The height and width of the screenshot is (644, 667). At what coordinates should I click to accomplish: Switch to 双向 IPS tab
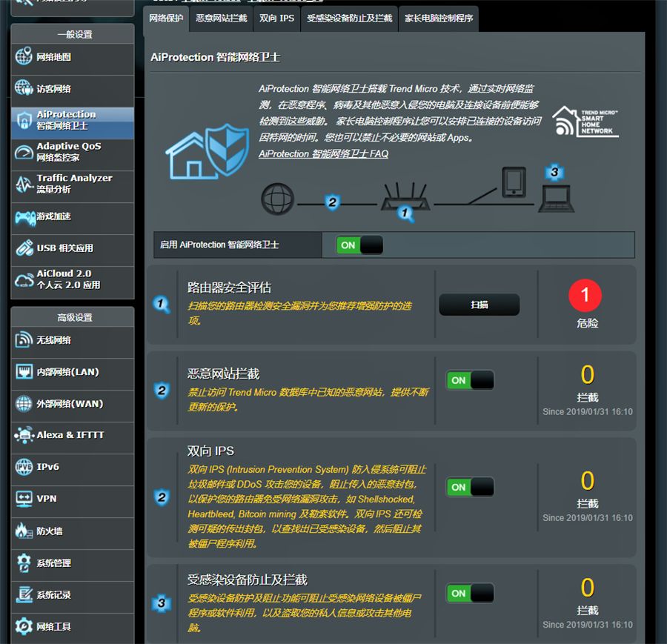277,19
